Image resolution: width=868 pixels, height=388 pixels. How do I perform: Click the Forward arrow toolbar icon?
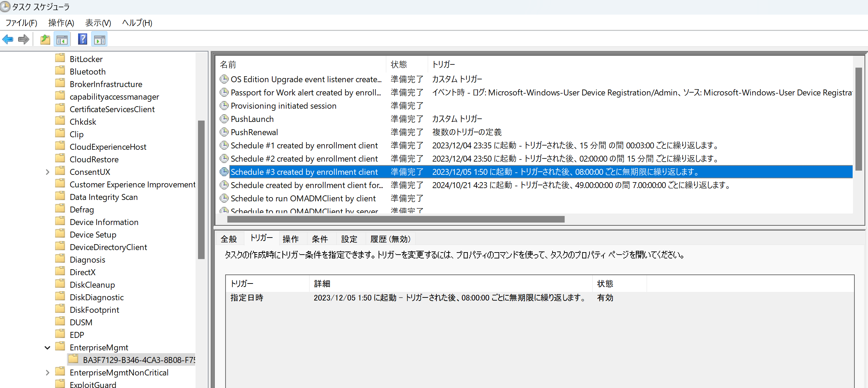point(24,39)
